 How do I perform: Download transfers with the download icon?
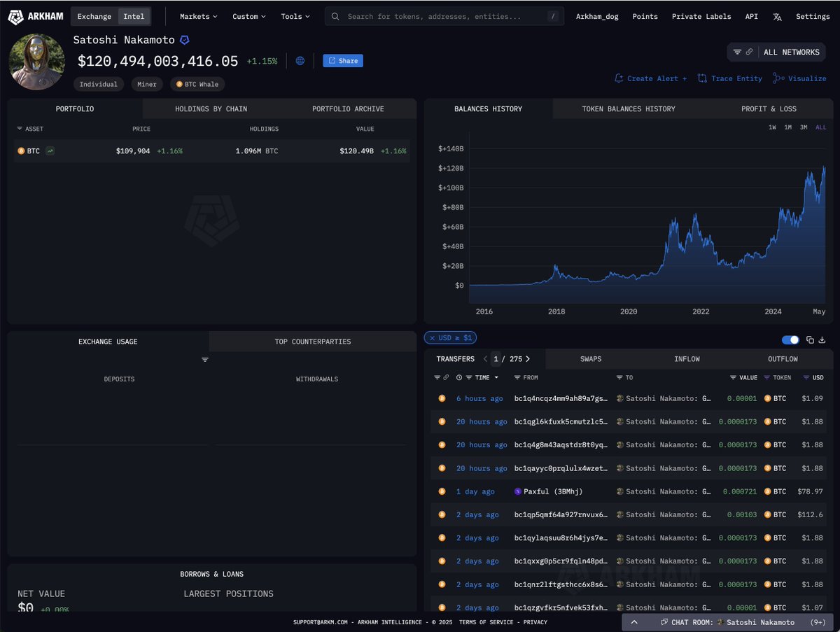(x=822, y=339)
